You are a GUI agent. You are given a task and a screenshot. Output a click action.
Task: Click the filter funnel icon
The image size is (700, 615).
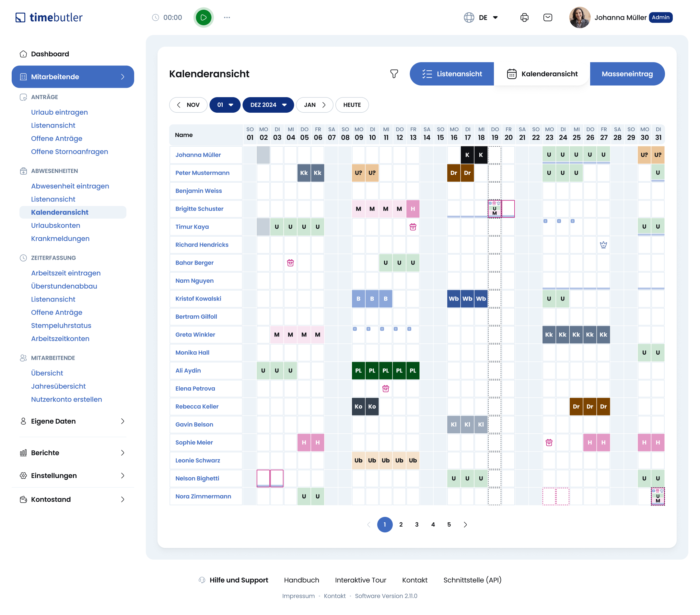click(394, 74)
